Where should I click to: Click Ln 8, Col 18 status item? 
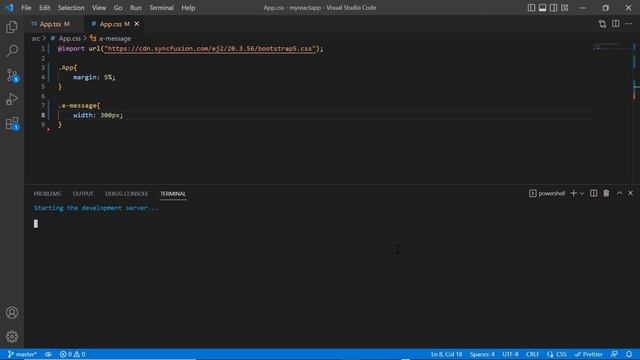coord(447,354)
